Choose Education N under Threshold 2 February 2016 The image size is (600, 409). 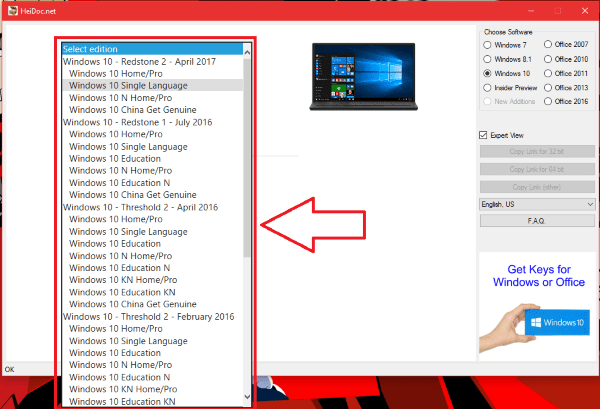pos(152,377)
